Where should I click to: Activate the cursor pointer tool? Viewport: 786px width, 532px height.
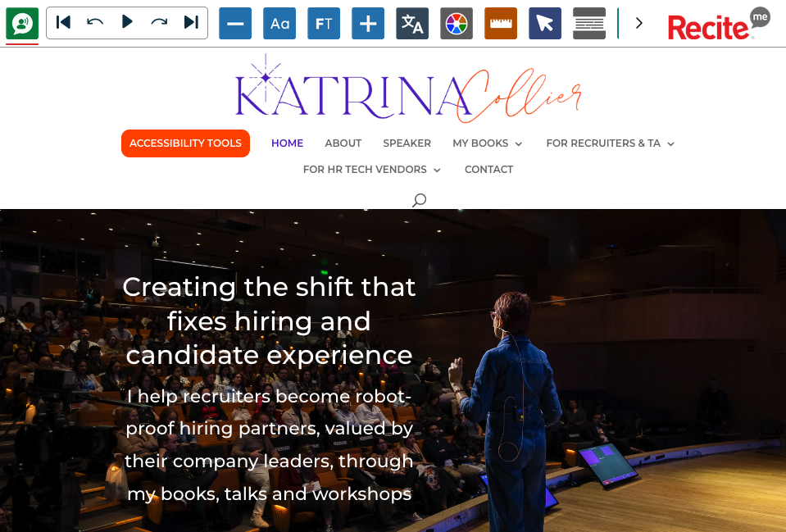(545, 24)
